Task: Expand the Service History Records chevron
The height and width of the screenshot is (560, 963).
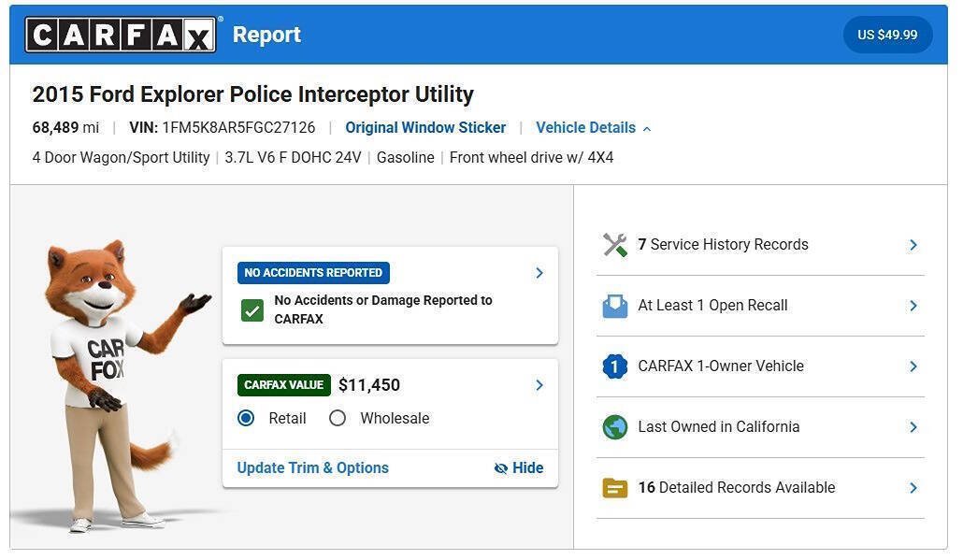Action: (x=913, y=245)
